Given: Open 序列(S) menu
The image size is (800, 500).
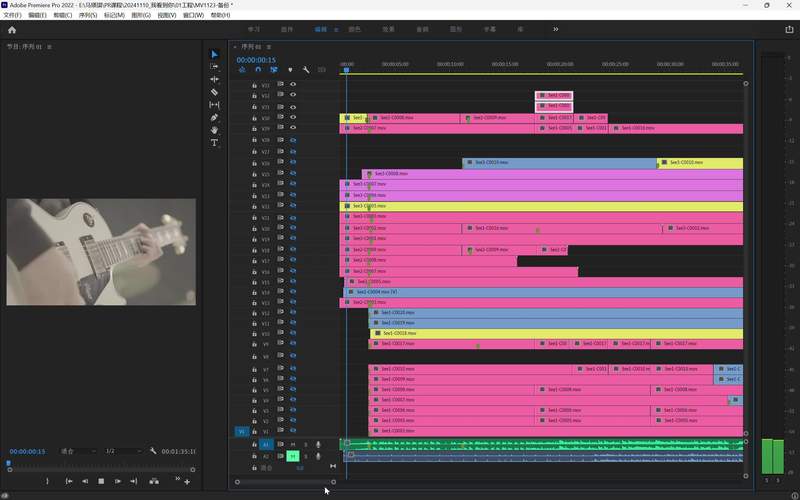Looking at the screenshot, I should coord(88,15).
